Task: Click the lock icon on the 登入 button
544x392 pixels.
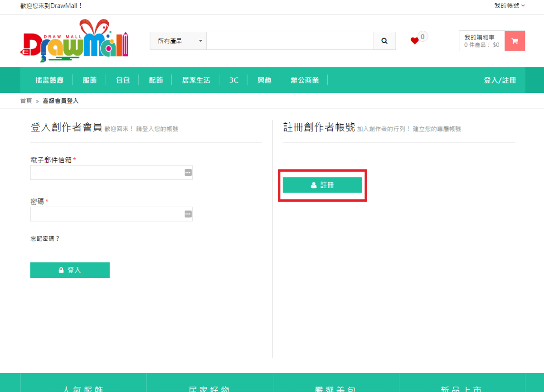Action: pyautogui.click(x=61, y=270)
